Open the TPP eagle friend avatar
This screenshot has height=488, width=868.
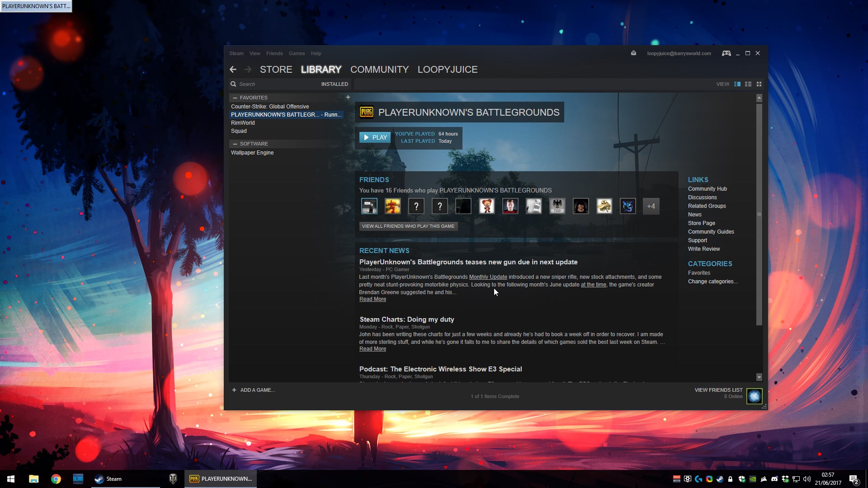557,206
